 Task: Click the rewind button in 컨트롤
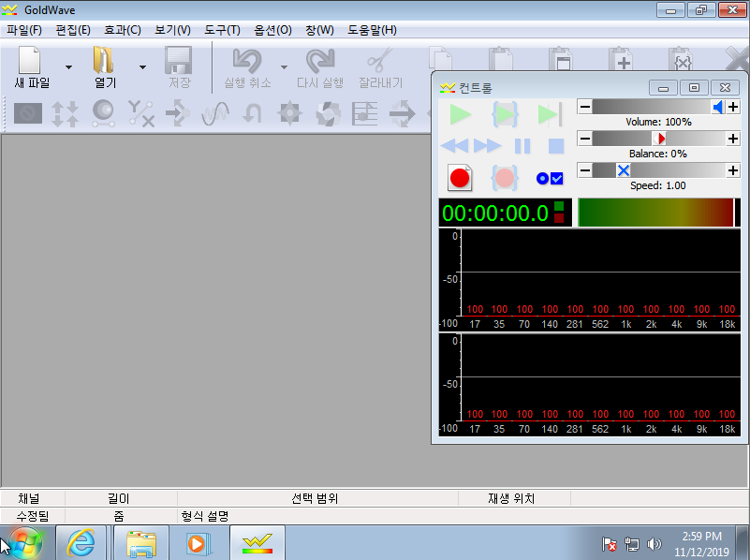click(454, 146)
